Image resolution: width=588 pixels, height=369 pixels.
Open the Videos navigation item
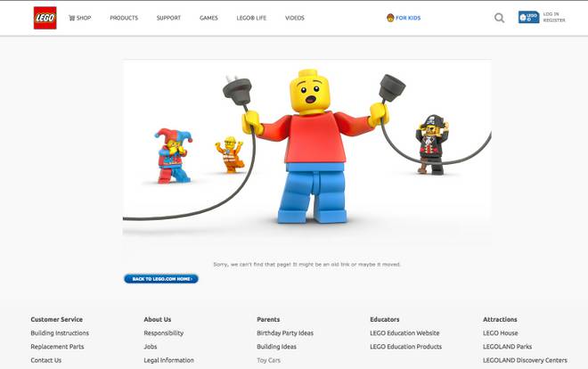(x=294, y=18)
